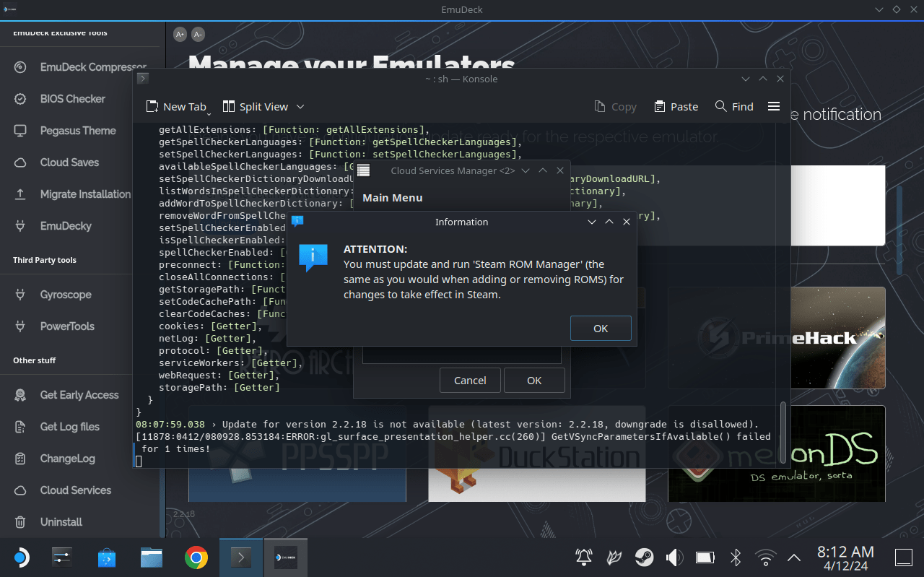Image resolution: width=924 pixels, height=577 pixels.
Task: Click 'Main Menu' heading in dialog
Action: coord(393,197)
